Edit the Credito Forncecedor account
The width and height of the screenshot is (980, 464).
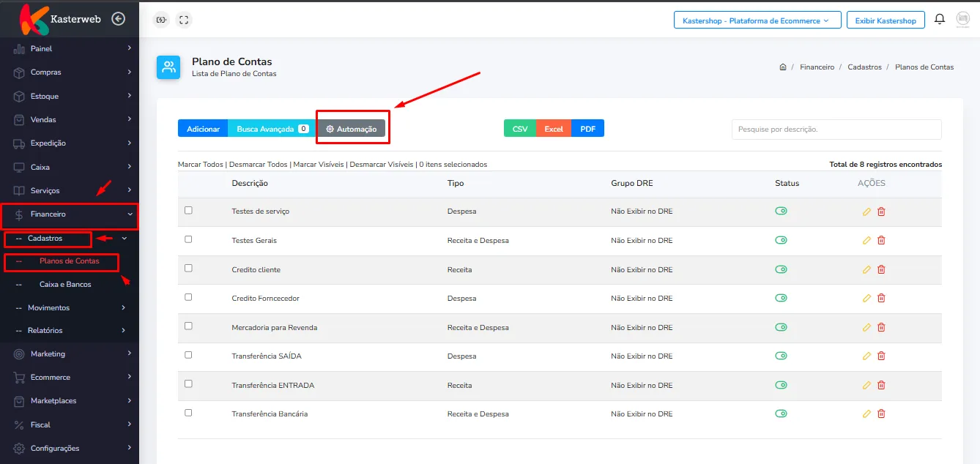pos(866,298)
